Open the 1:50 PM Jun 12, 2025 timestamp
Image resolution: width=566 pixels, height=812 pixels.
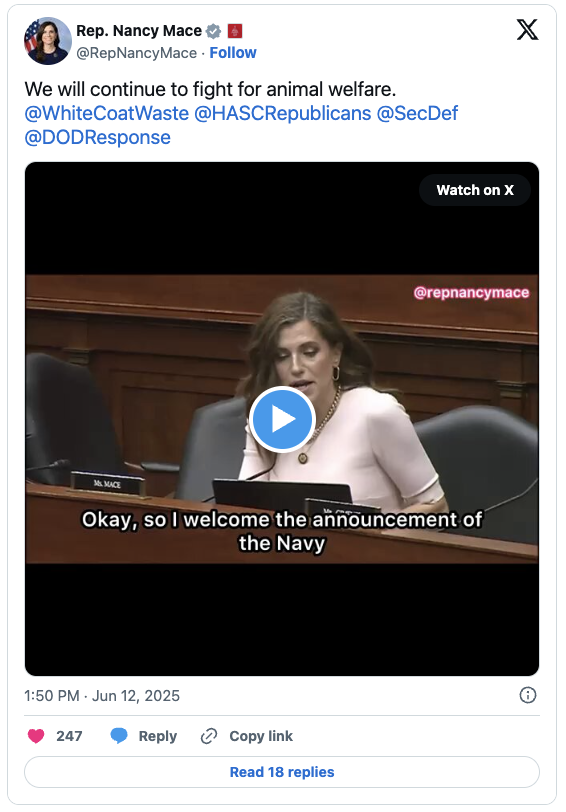pyautogui.click(x=102, y=695)
